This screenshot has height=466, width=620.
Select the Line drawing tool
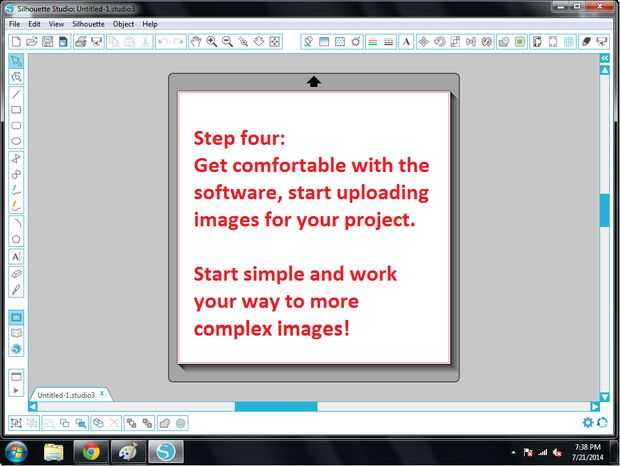tap(16, 94)
